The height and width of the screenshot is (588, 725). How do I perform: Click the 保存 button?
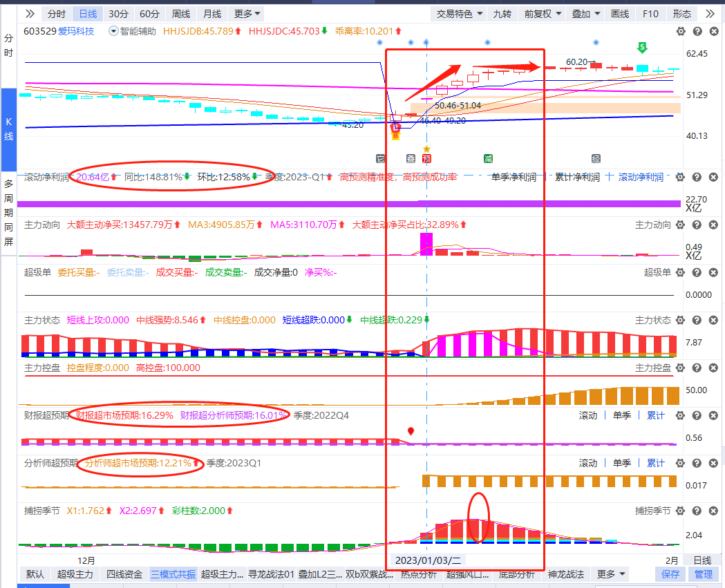[x=670, y=574]
